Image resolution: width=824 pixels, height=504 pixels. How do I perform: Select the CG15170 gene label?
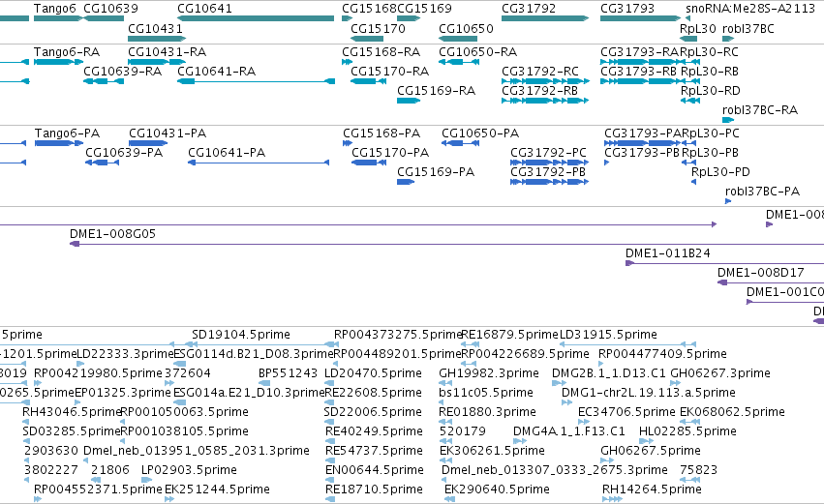pos(378,28)
